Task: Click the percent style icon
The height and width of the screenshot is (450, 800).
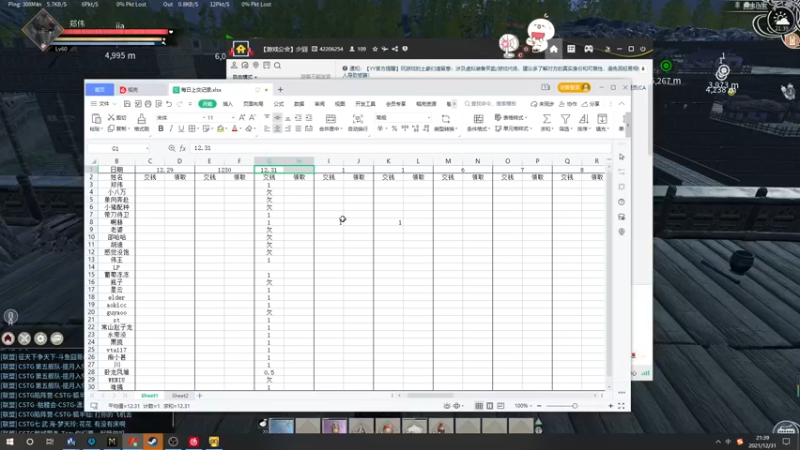Action: [394, 129]
